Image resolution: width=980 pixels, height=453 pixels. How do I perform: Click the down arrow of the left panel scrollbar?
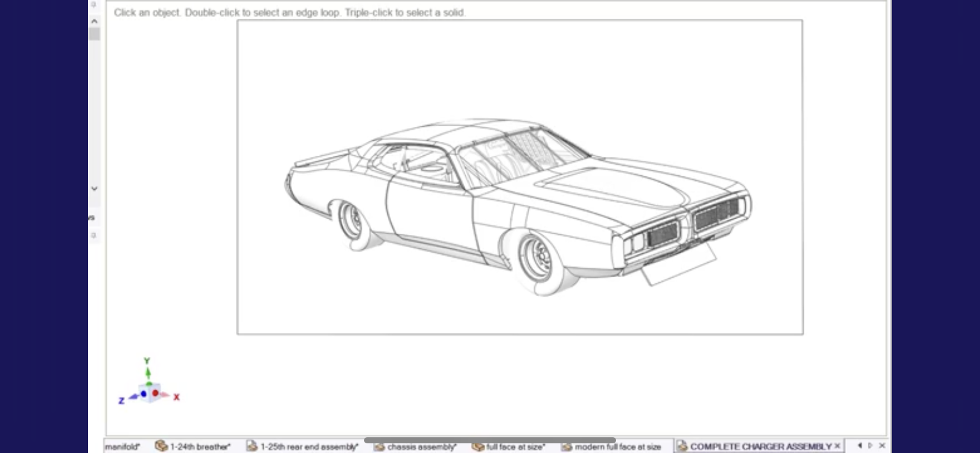click(x=94, y=188)
